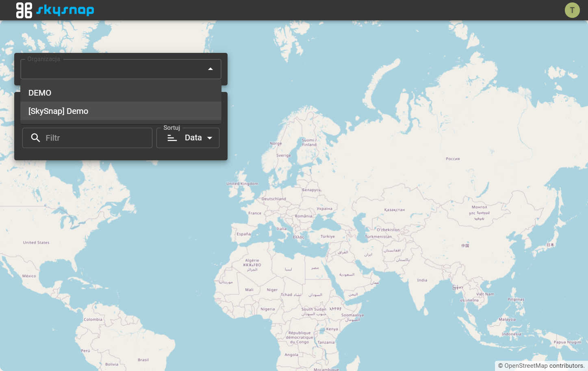Collapse the Organizacja dropdown via up arrow
Screen dimensions: 588x371
click(210, 69)
